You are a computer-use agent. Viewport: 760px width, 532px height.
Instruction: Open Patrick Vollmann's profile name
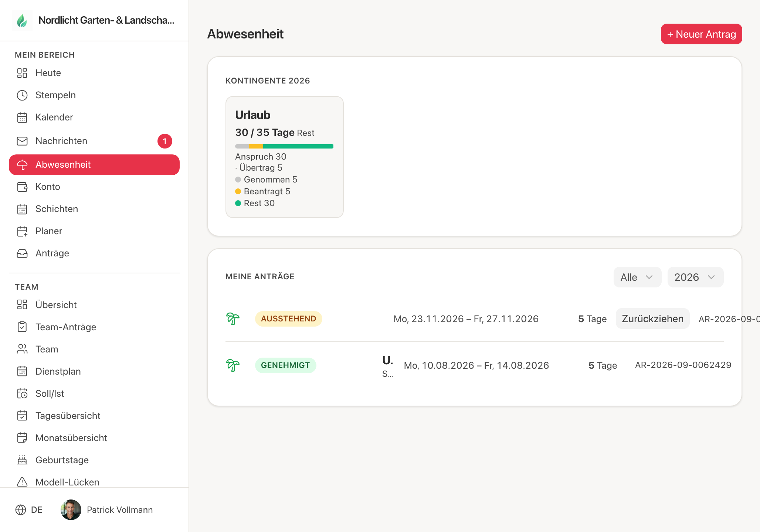tap(120, 510)
